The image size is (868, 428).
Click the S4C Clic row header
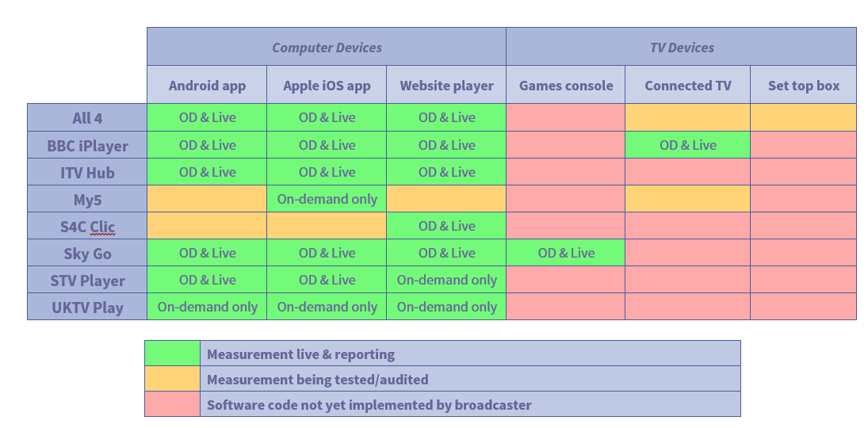pos(87,227)
